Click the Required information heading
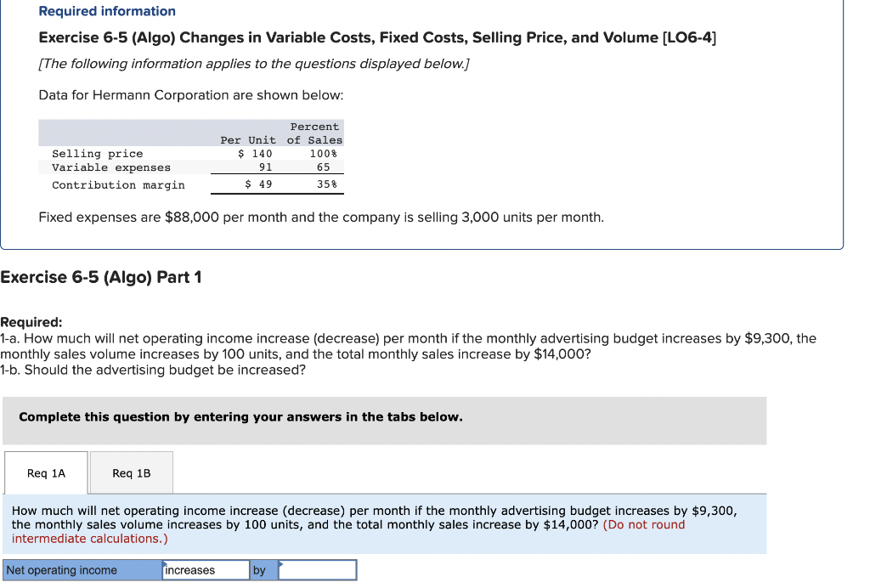The image size is (870, 588). pyautogui.click(x=106, y=11)
